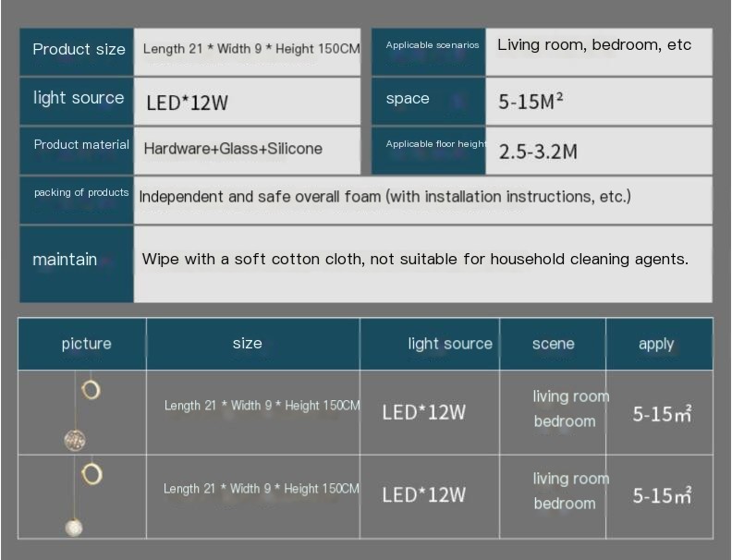Click the 'apply' column header
732x560 pixels.
coord(656,344)
